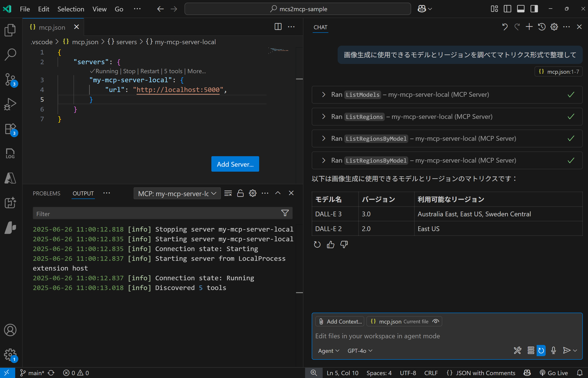Toggle secondary side bar layout button

534,9
